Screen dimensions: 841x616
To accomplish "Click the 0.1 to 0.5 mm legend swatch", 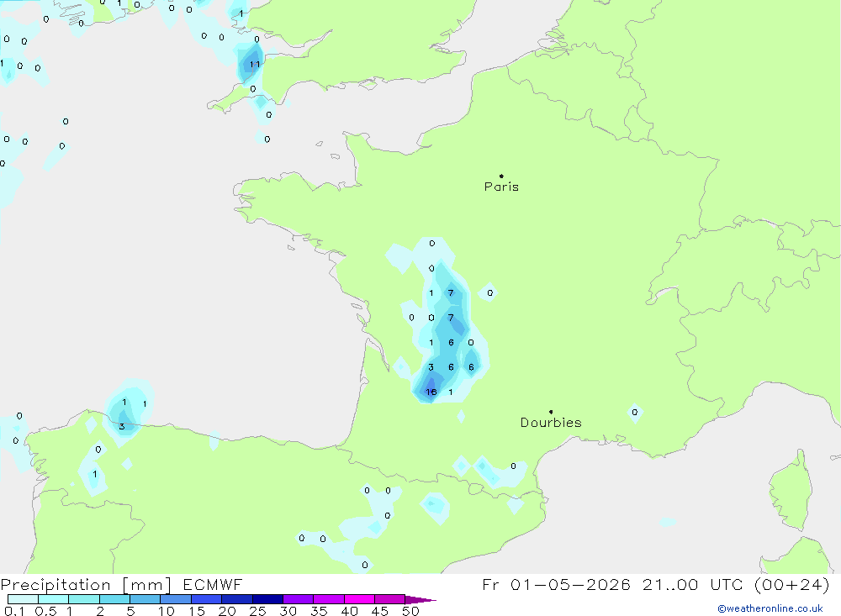I will 23,599.
